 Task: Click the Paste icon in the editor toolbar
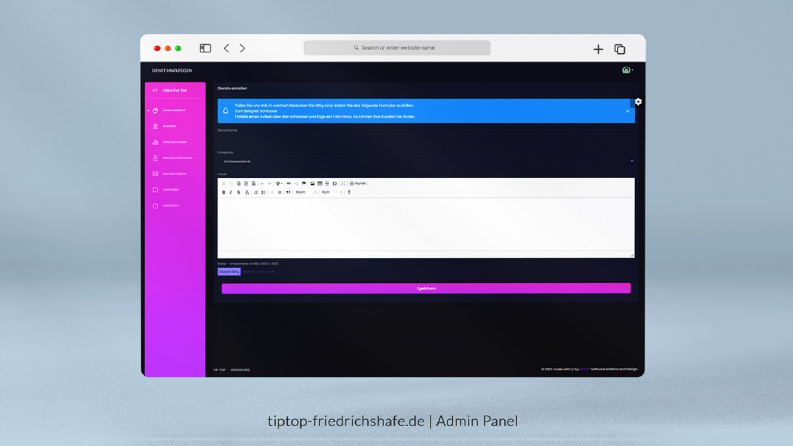239,184
